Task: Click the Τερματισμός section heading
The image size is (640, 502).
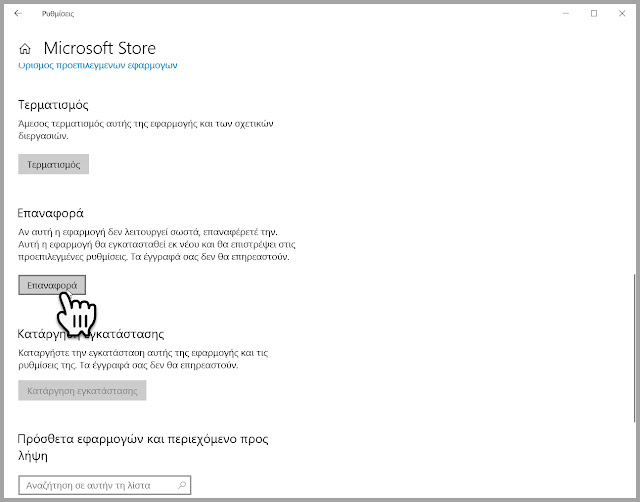Action: pyautogui.click(x=53, y=105)
